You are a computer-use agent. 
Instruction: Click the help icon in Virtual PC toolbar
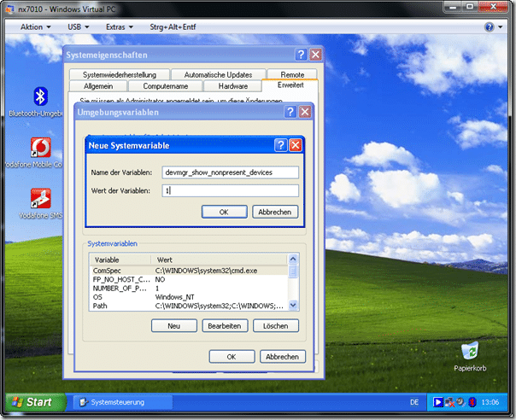coord(489,27)
